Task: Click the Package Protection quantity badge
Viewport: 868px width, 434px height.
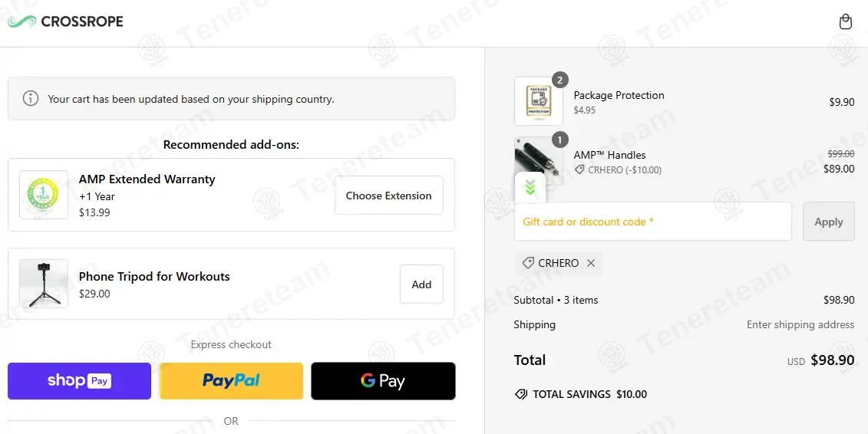Action: (x=560, y=80)
